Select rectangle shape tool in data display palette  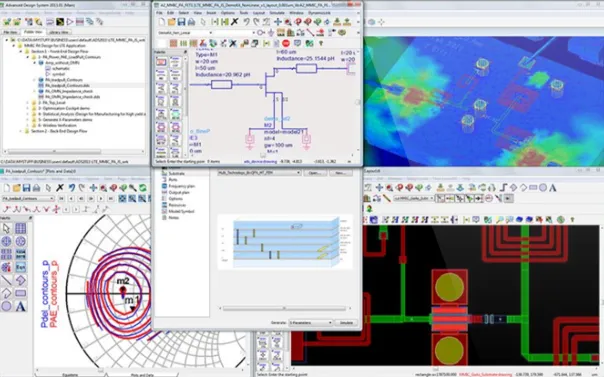(x=20, y=293)
